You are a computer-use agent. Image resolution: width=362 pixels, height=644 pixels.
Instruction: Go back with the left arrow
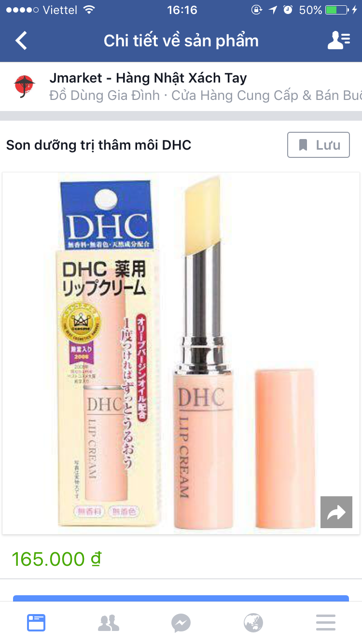(x=21, y=41)
